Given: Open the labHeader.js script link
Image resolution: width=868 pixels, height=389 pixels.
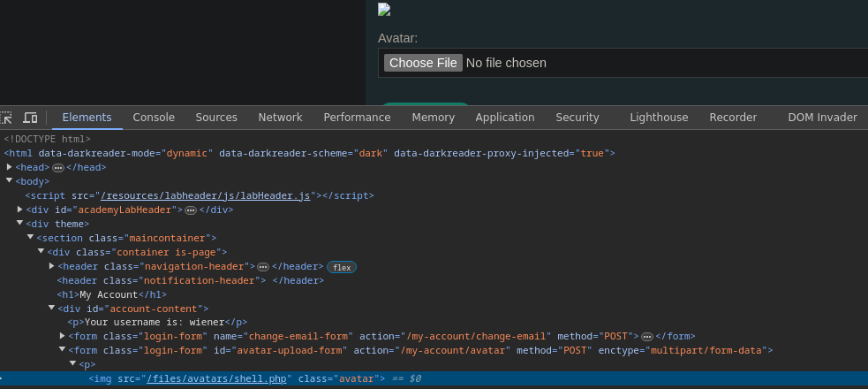Looking at the screenshot, I should point(206,195).
